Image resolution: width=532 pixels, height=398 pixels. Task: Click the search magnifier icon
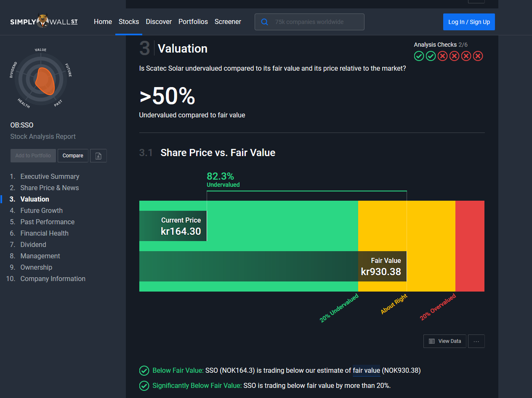coord(265,22)
